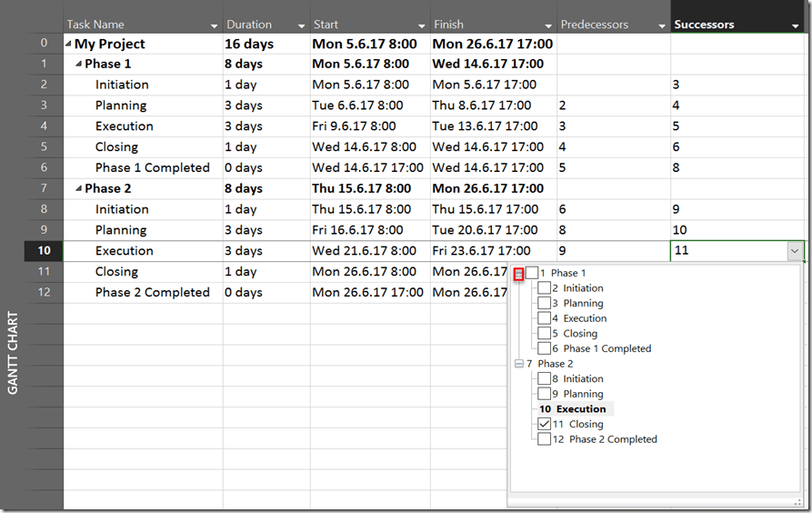Collapse the Phase 2 summary row in grid
812x513 pixels.
coord(79,189)
